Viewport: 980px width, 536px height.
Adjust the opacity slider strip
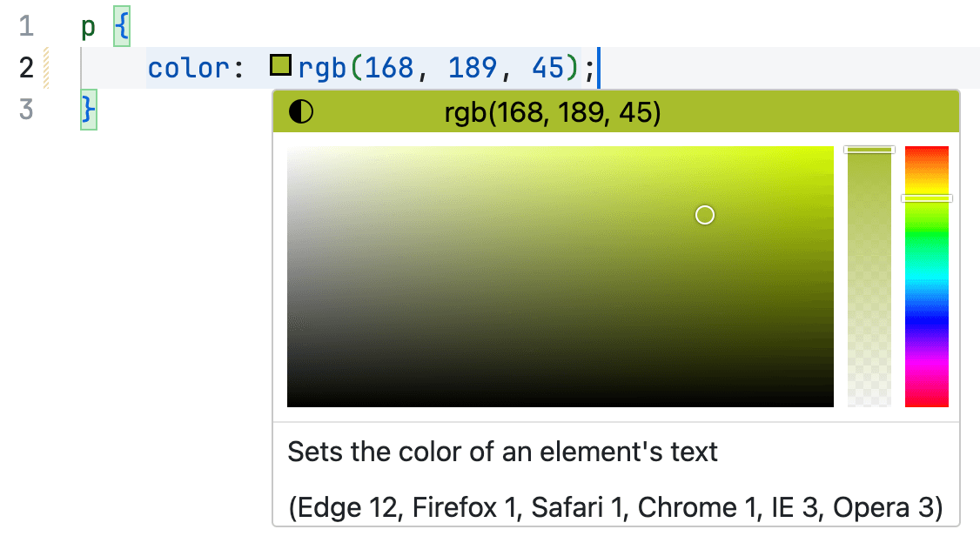[x=868, y=278]
